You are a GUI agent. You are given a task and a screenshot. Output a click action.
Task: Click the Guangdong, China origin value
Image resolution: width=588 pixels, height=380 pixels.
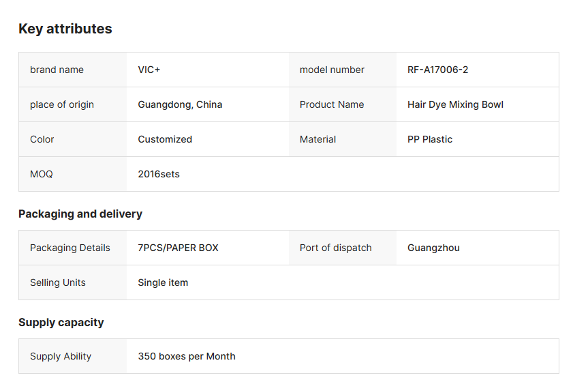[x=180, y=104]
